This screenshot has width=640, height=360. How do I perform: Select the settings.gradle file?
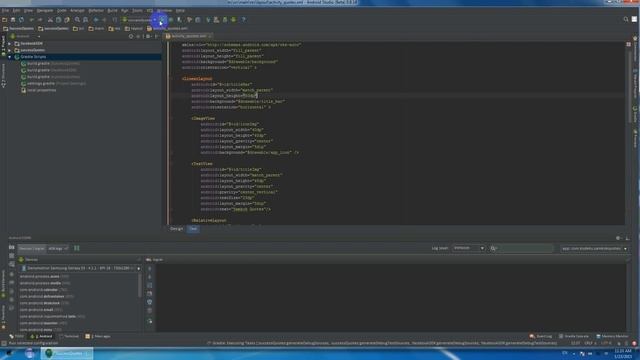53,84
